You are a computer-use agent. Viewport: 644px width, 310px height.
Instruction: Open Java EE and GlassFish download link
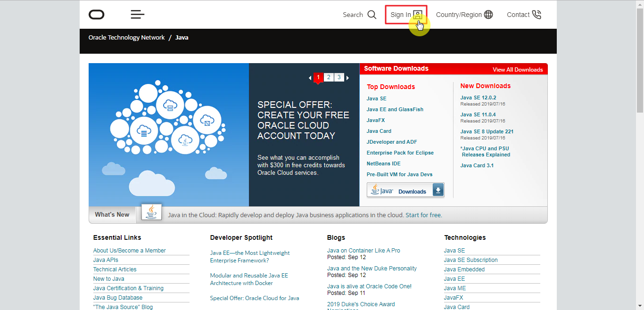pos(395,109)
